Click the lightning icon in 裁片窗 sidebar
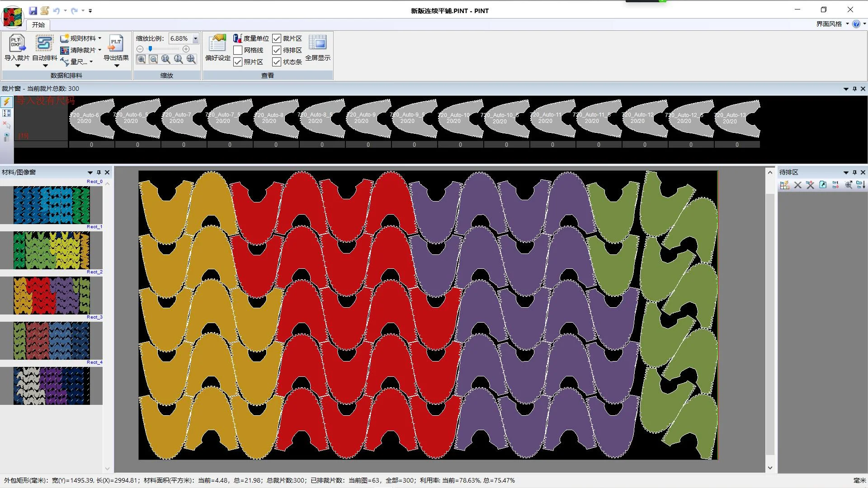The image size is (868, 488). 6,102
